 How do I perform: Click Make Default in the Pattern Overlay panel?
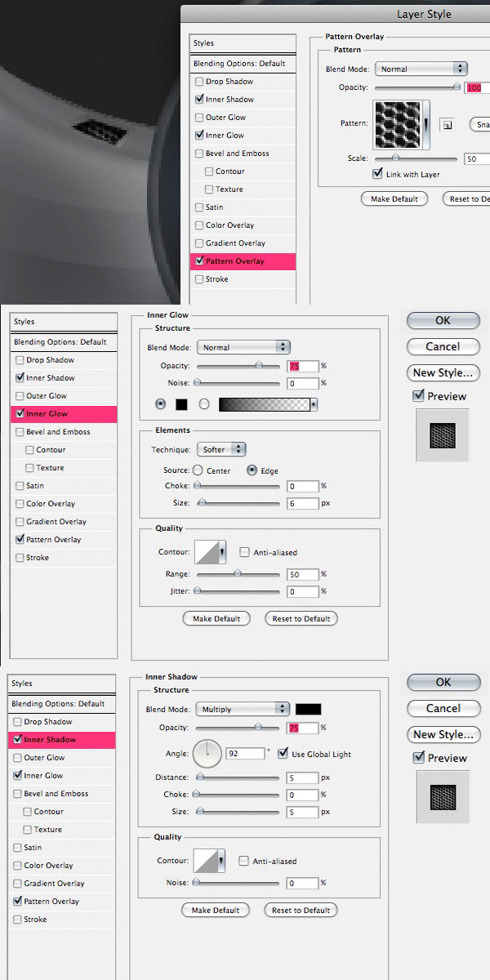pyautogui.click(x=394, y=199)
